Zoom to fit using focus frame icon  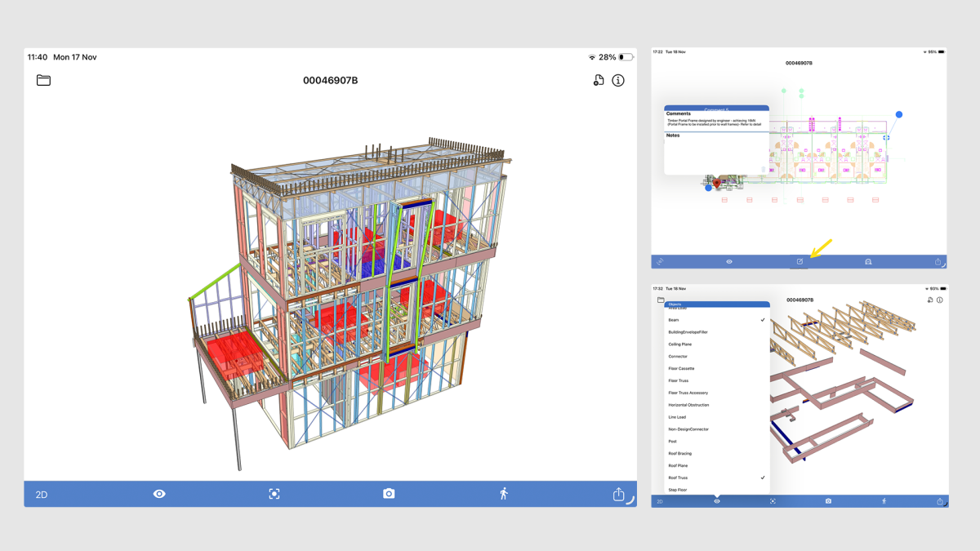(x=274, y=494)
